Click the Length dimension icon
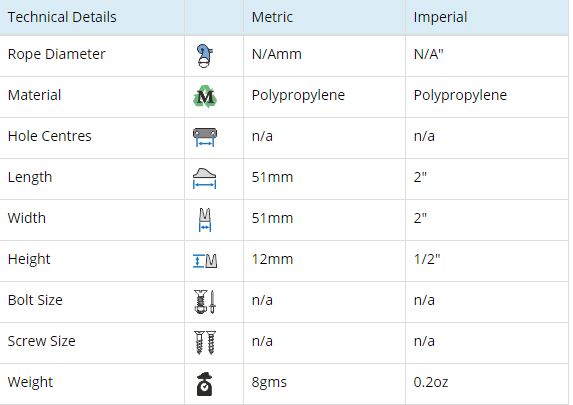Image resolution: width=573 pixels, height=405 pixels. (x=204, y=178)
